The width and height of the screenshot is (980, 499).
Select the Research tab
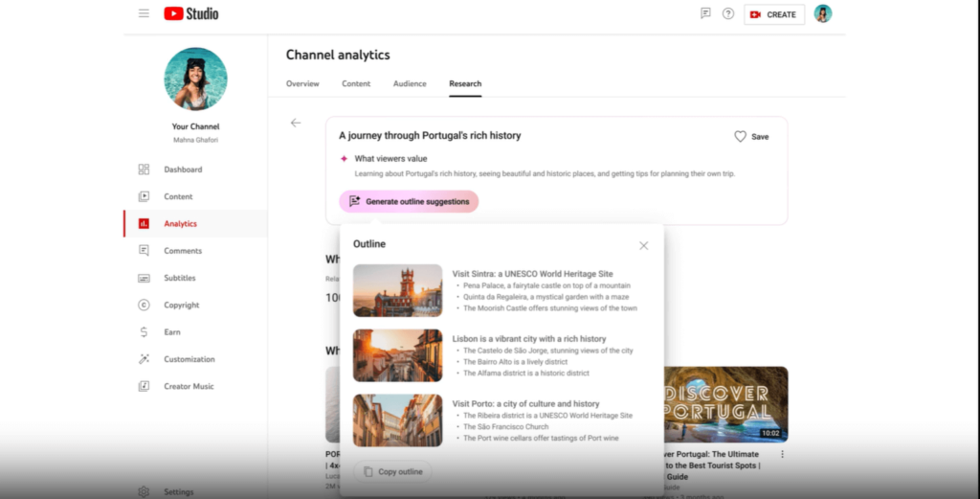(465, 83)
